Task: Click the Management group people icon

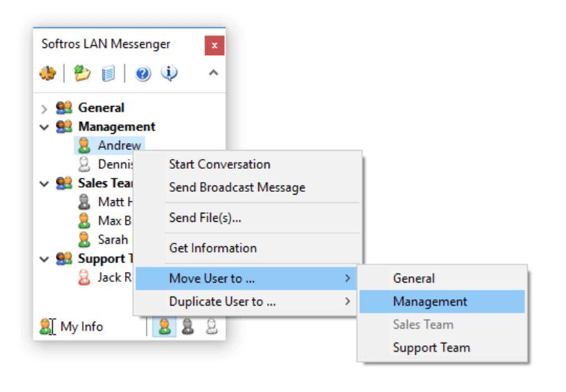Action: click(x=64, y=126)
